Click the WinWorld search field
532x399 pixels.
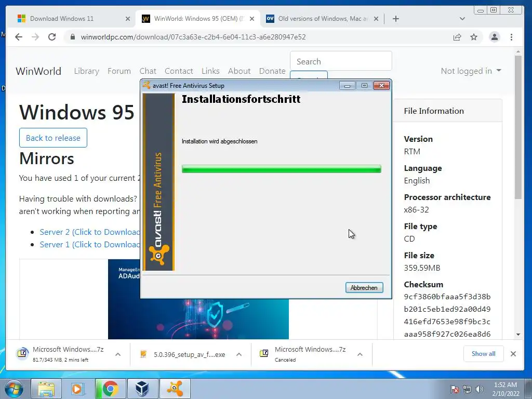click(341, 61)
